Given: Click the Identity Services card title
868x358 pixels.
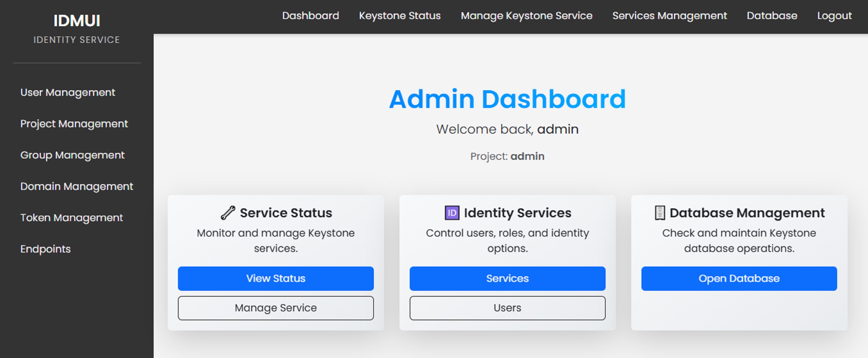Looking at the screenshot, I should click(518, 213).
